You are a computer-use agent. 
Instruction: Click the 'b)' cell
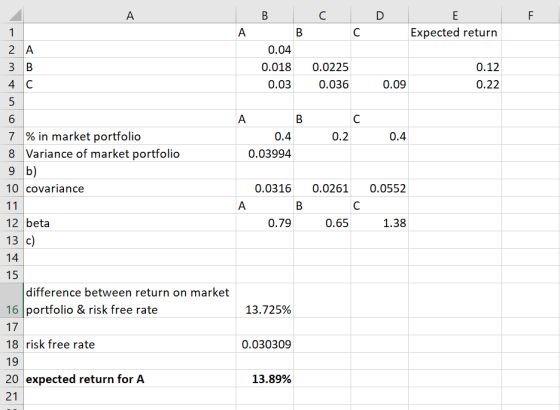click(x=130, y=171)
